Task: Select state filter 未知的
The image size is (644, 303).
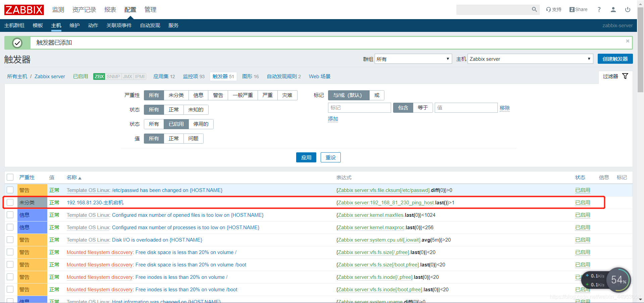Action: (x=196, y=110)
